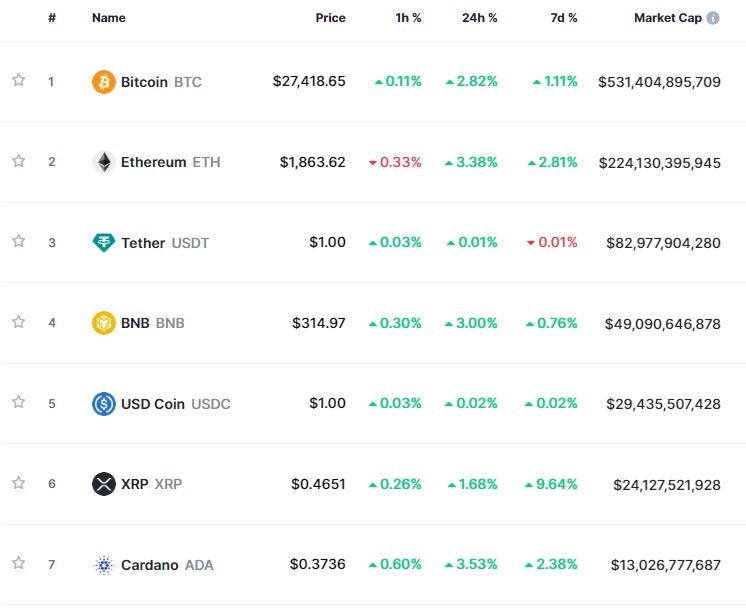Sort by the Name column header
The width and height of the screenshot is (746, 608).
108,18
